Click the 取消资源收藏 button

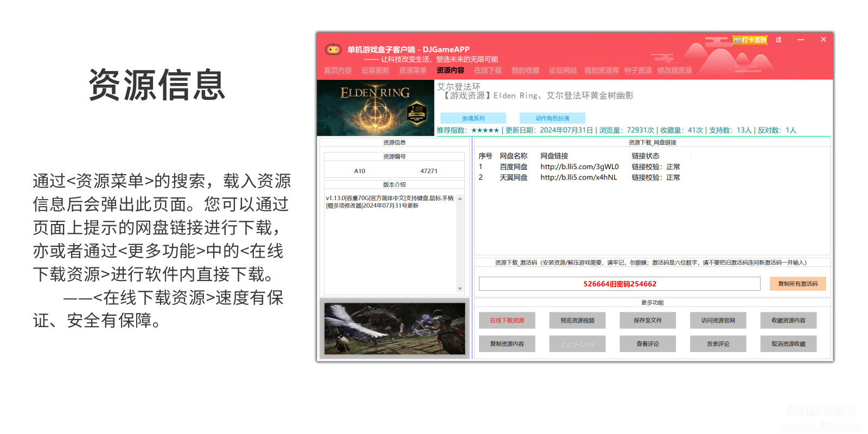click(788, 344)
